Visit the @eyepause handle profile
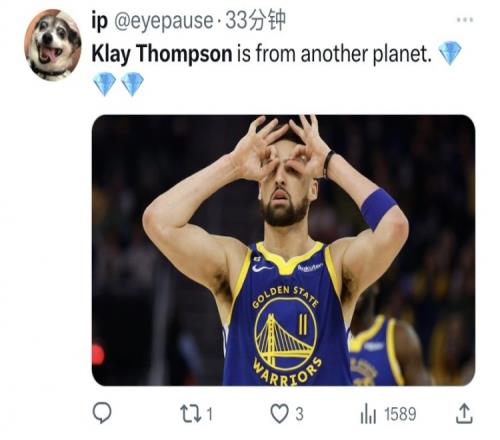 click(x=164, y=21)
